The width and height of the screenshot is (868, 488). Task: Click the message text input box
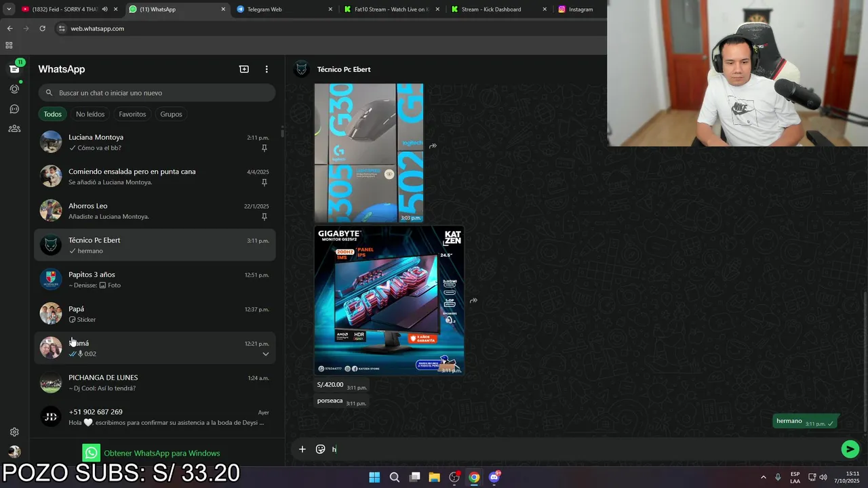(x=583, y=449)
